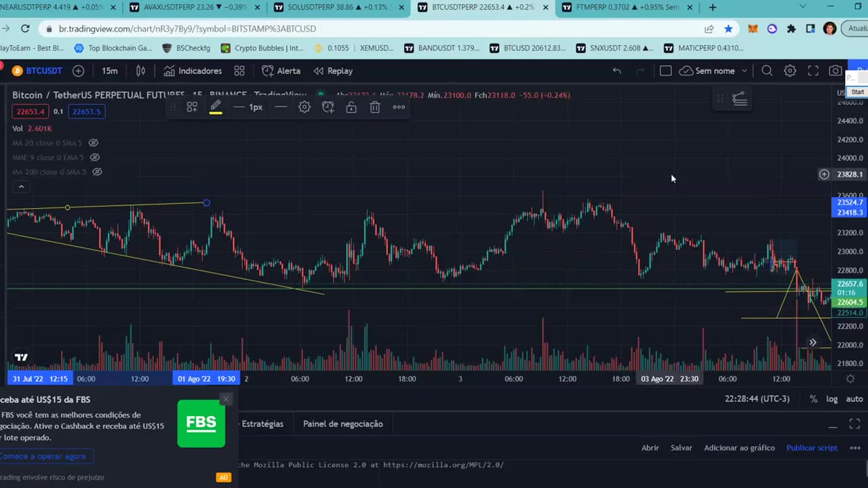Reload the page in the browser
Screen dimensions: 868x488
(x=25, y=28)
